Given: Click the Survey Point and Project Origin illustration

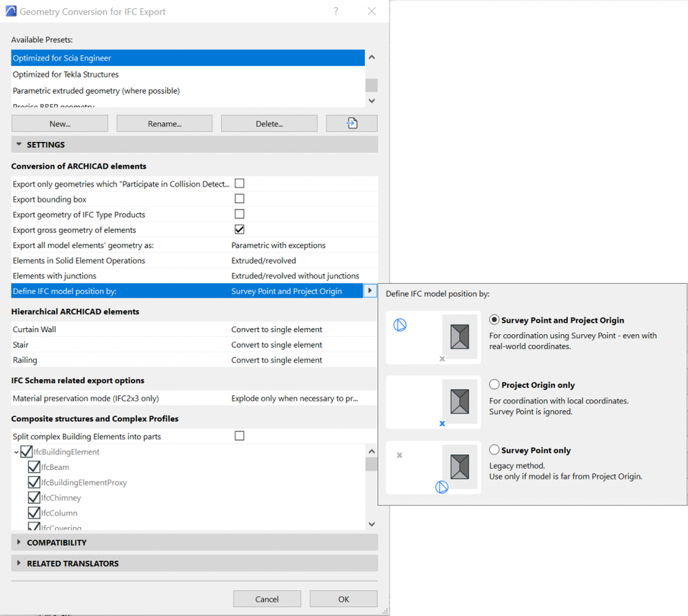Looking at the screenshot, I should tap(433, 337).
